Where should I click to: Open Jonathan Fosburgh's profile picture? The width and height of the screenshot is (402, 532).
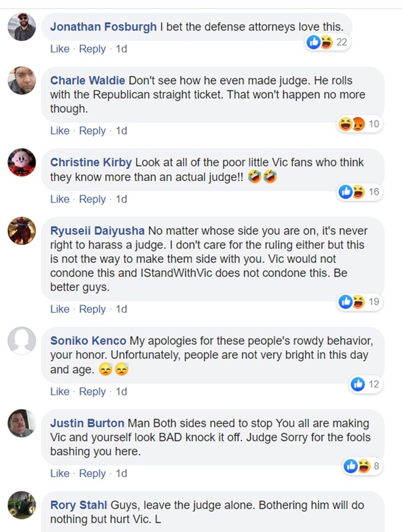click(x=22, y=27)
